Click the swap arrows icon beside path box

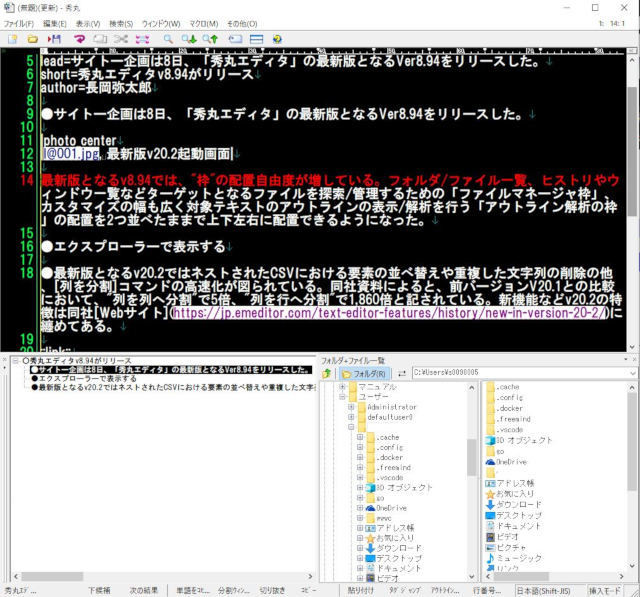tap(402, 373)
